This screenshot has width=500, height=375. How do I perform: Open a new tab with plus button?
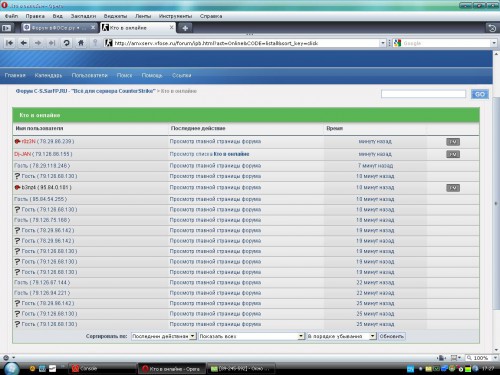click(185, 28)
